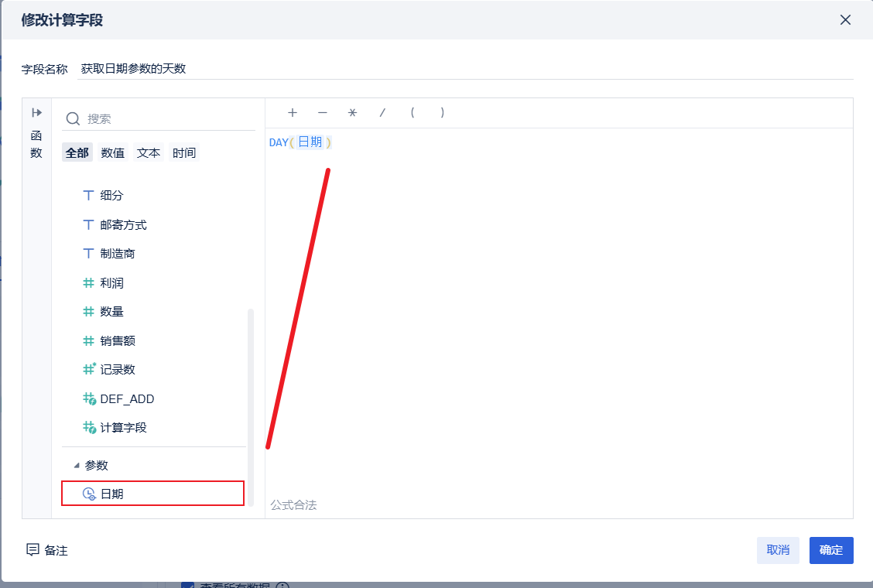This screenshot has width=873, height=588.
Task: Insert a right parenthesis
Action: click(443, 112)
